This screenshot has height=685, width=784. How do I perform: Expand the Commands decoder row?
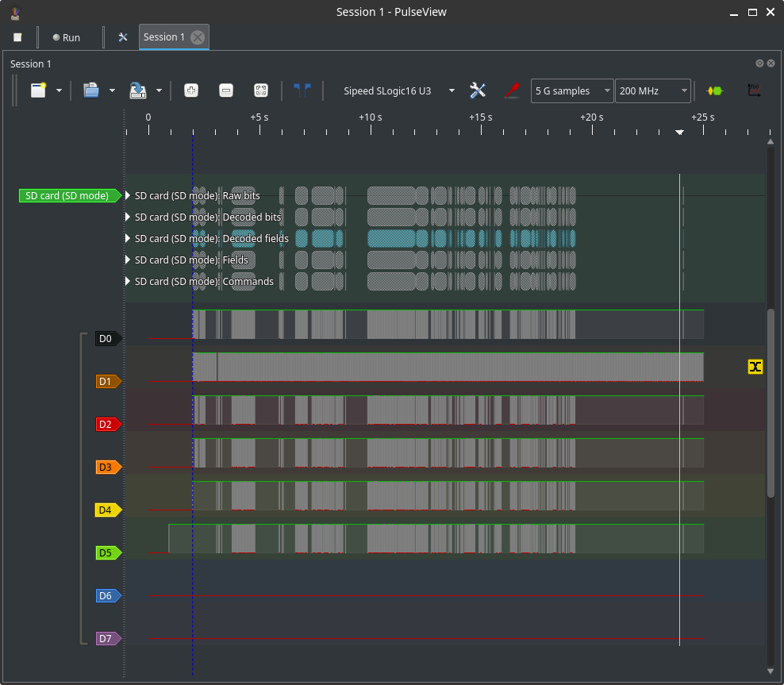coord(129,281)
